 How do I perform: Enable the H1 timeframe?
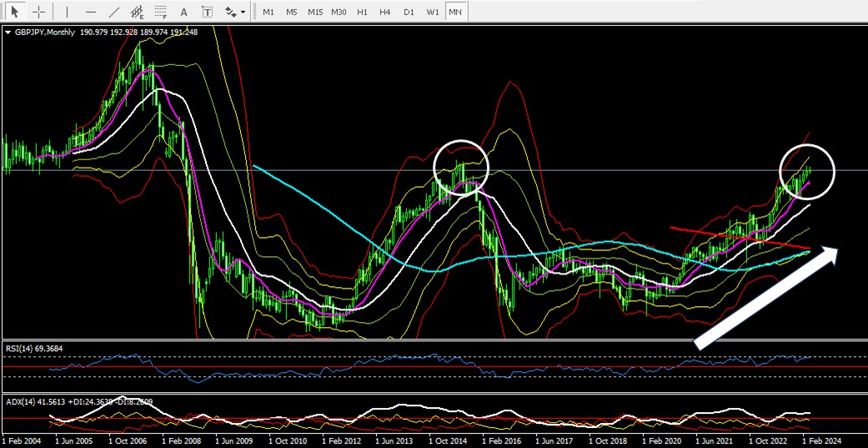(x=362, y=12)
